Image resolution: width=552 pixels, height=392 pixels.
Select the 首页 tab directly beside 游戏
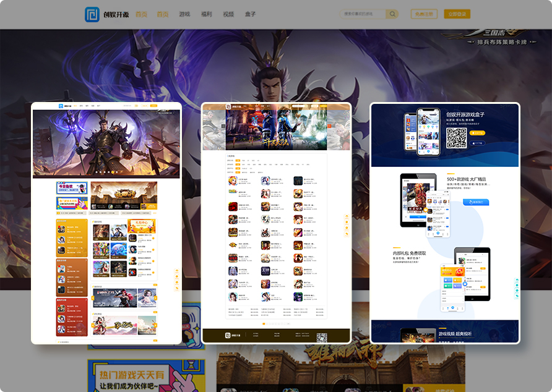[x=163, y=14]
